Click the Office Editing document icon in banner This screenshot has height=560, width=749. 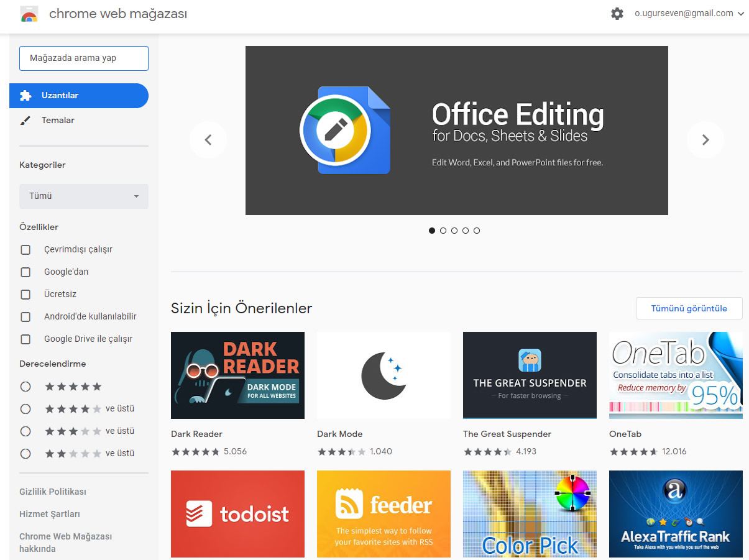click(346, 131)
